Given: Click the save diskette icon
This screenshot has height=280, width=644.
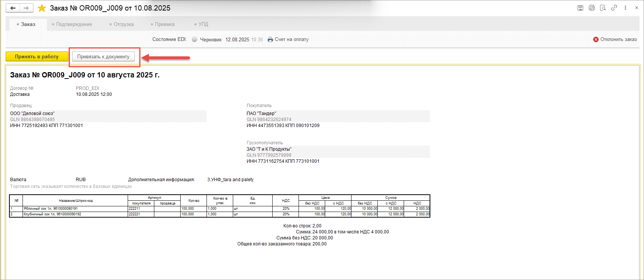Looking at the screenshot, I should [x=580, y=8].
